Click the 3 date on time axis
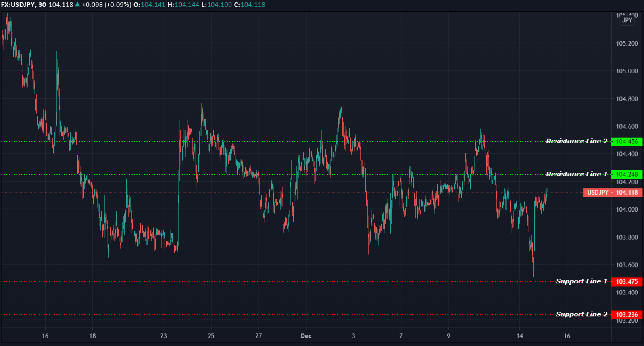 point(354,336)
